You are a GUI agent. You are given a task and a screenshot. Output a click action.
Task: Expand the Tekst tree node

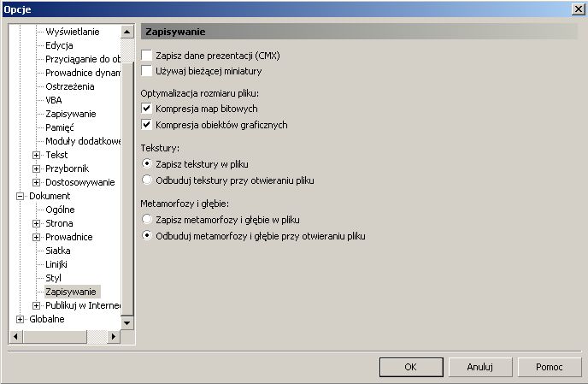click(x=36, y=155)
